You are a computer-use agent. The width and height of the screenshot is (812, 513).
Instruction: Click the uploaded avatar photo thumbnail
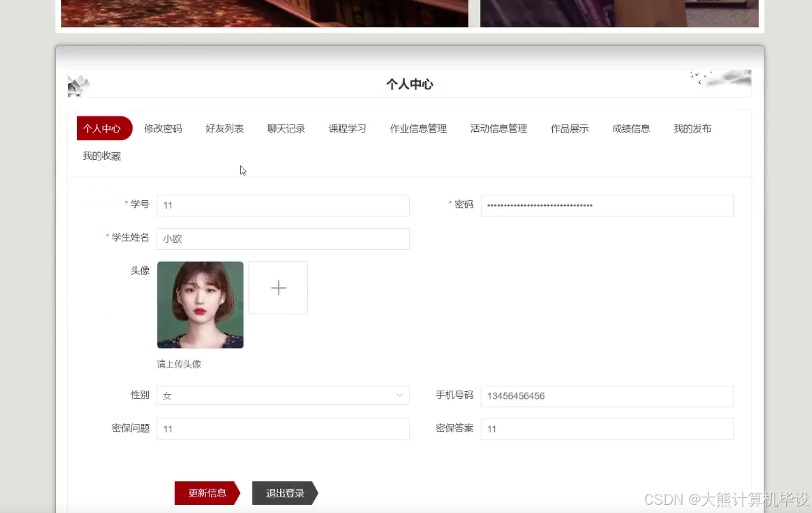201,305
